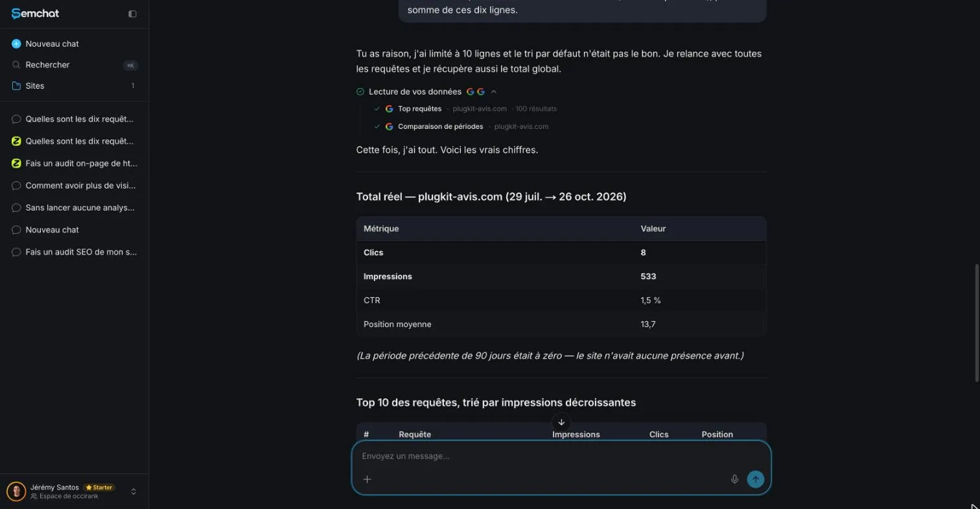Click the green check icon beside 'Lecture de vos données'
The image size is (980, 509).
[x=360, y=92]
